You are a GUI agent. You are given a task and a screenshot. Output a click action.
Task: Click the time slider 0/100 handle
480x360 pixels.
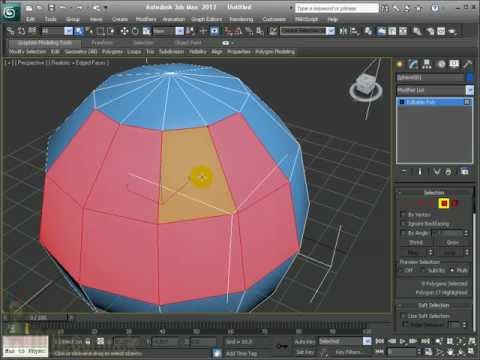tap(38, 317)
